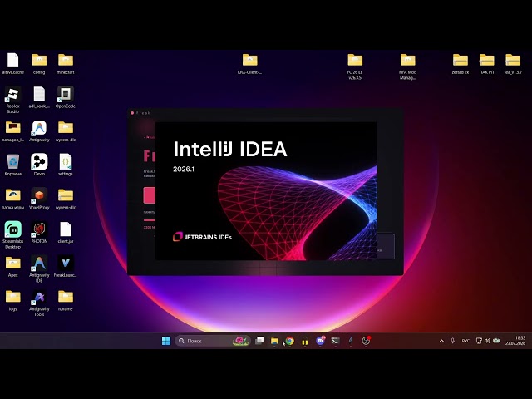The height and width of the screenshot is (399, 532).
Task: Click the microphone tray icon
Action: click(x=452, y=341)
